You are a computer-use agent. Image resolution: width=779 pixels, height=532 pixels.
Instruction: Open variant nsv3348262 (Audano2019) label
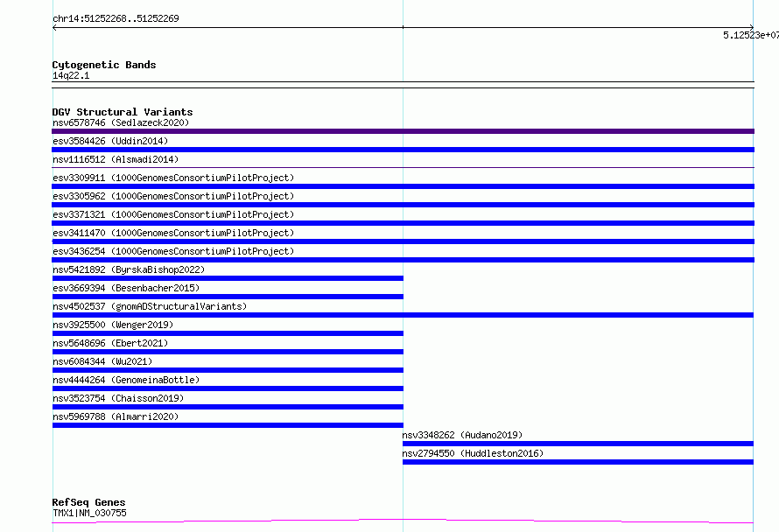[x=462, y=435]
